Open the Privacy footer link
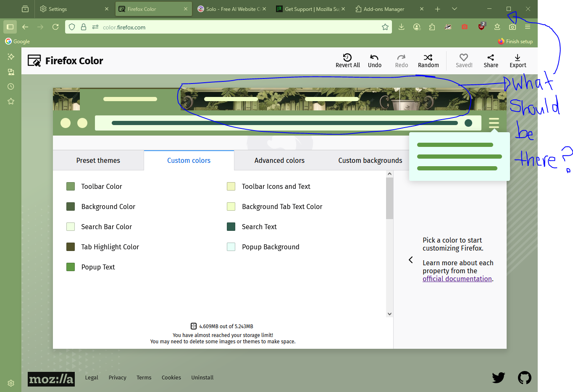Viewport: 573px width, 392px height. (x=117, y=377)
